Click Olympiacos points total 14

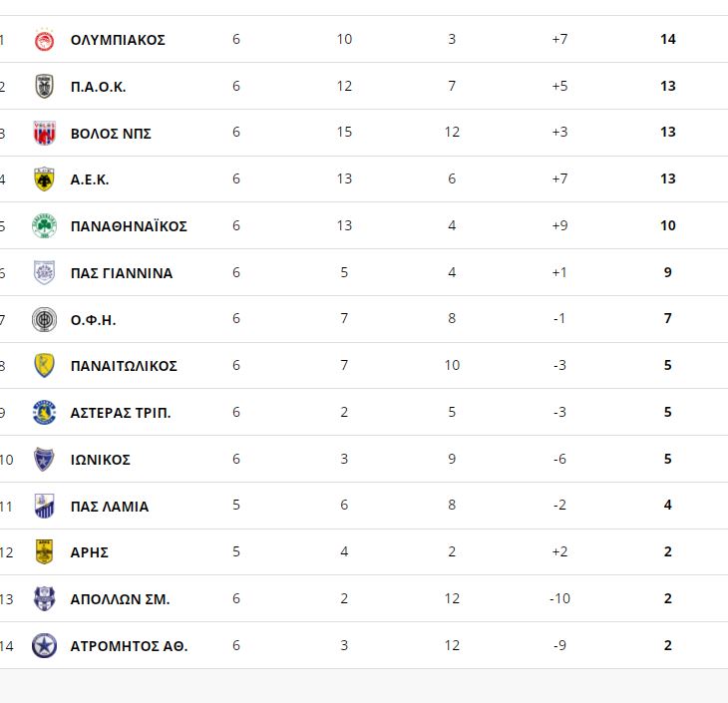(x=668, y=40)
